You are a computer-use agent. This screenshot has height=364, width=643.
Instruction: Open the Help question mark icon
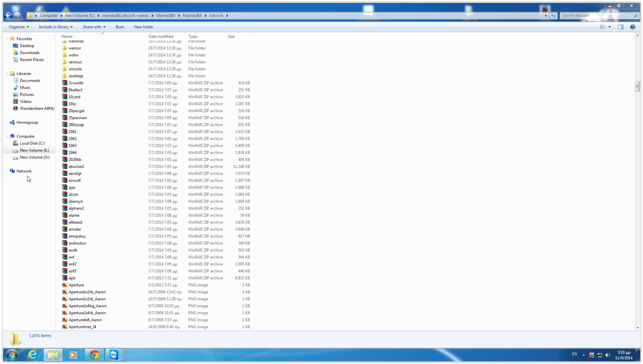632,27
